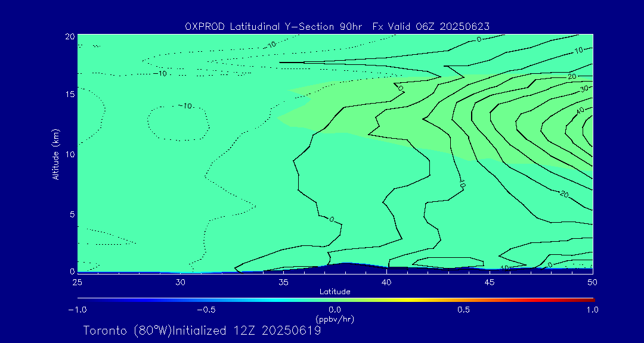Click the latitude axis tick label "35"
644x343 pixels.
click(x=283, y=282)
